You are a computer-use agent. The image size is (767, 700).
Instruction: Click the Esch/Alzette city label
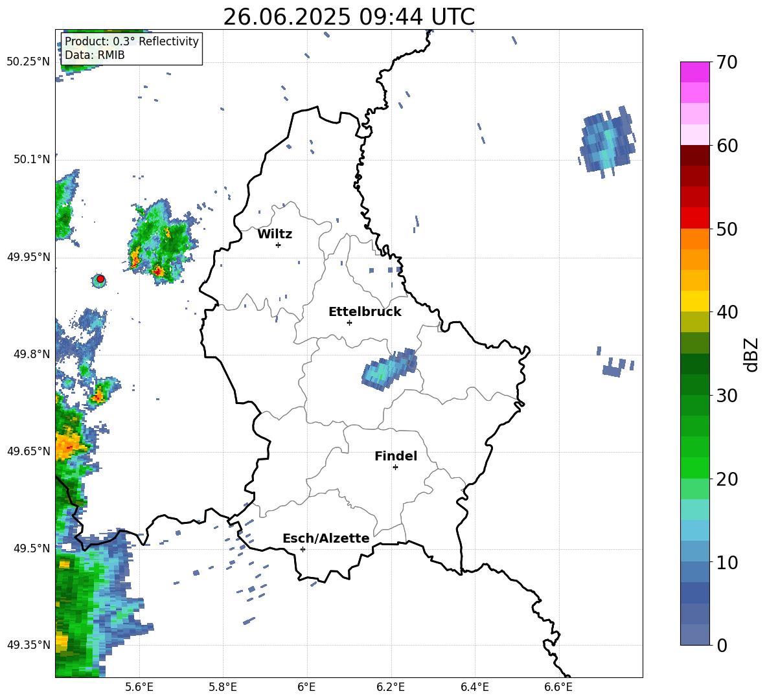coord(326,538)
